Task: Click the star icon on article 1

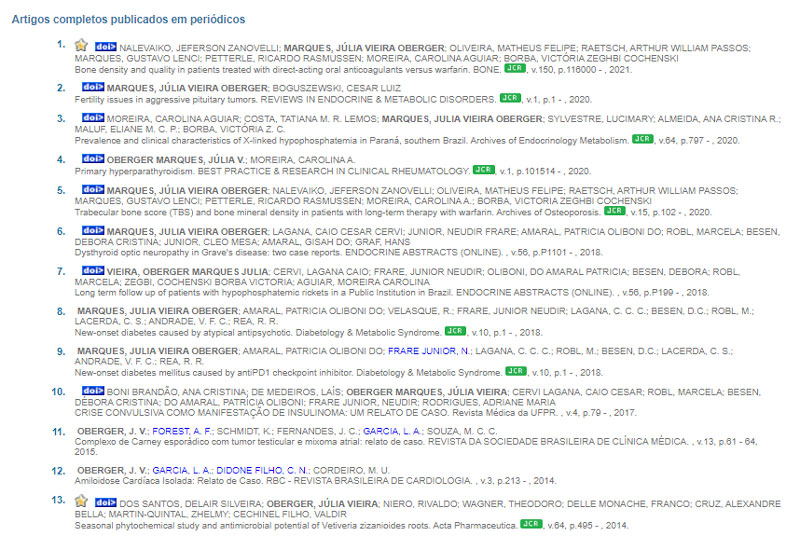Action: (83, 46)
